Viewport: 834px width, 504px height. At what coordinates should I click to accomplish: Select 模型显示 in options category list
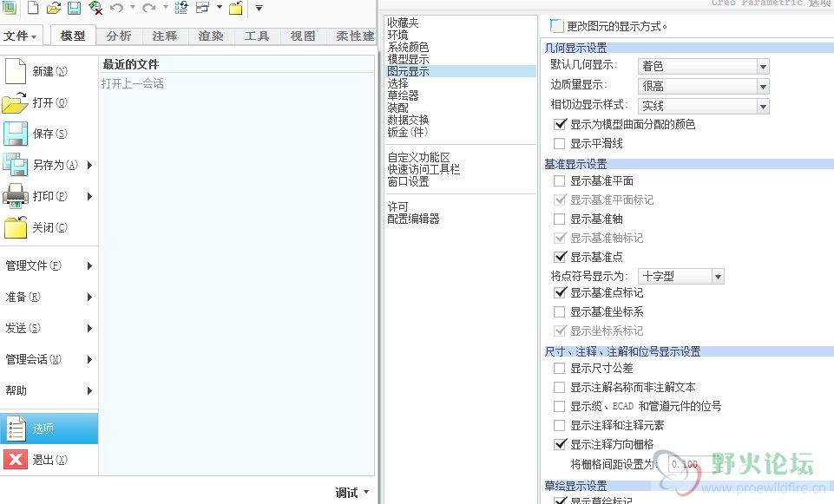408,59
